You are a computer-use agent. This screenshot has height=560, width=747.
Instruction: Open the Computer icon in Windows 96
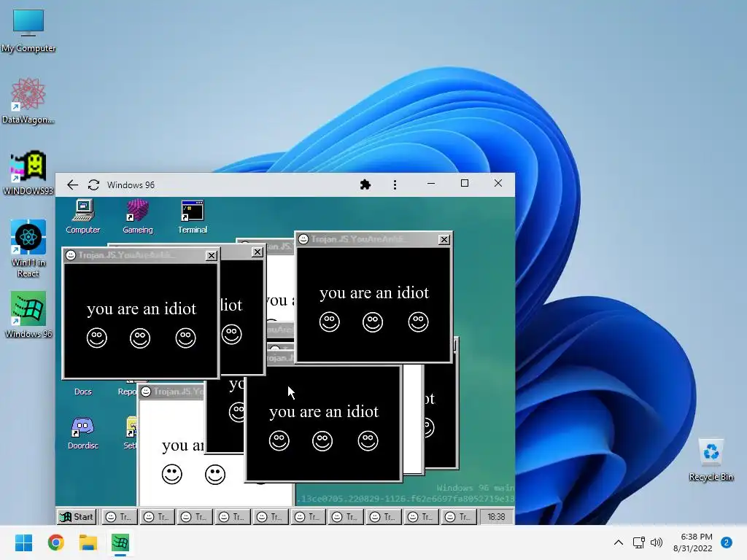83,217
